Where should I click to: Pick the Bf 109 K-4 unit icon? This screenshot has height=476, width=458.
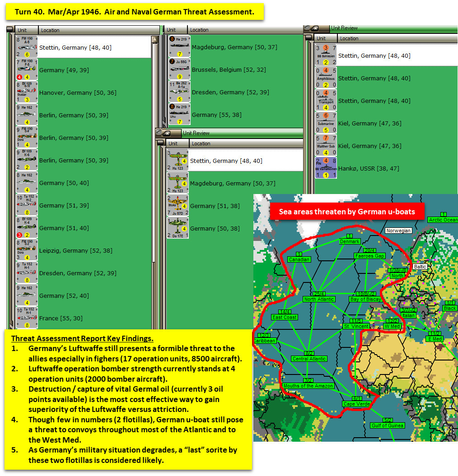[27, 227]
